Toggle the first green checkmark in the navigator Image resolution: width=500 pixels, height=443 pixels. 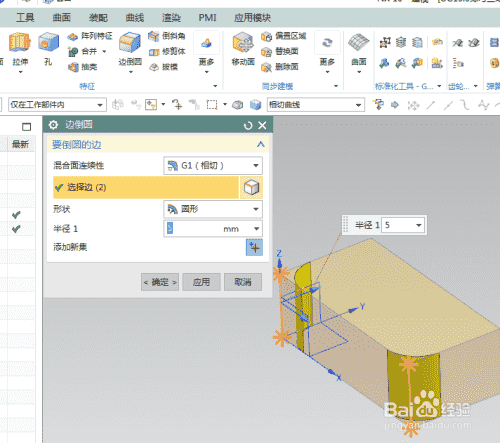(x=16, y=215)
